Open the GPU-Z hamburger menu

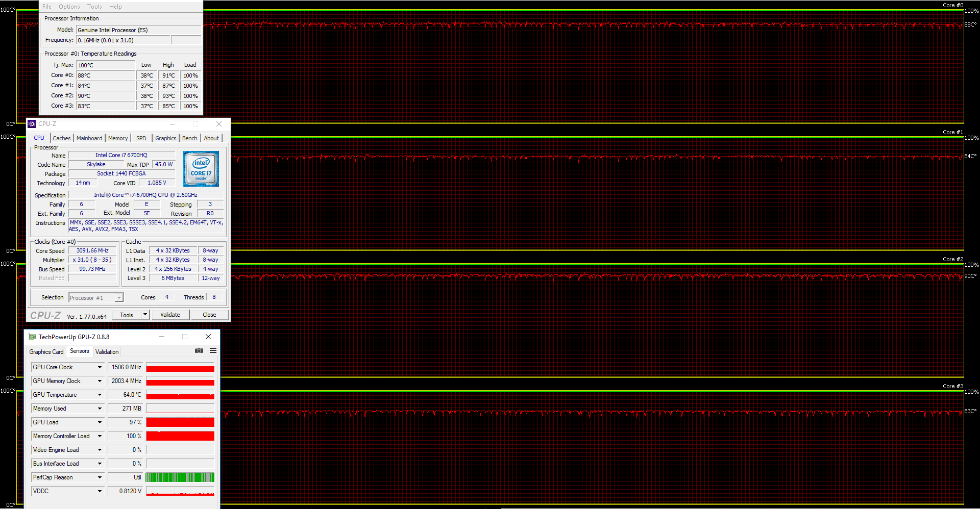(x=213, y=351)
